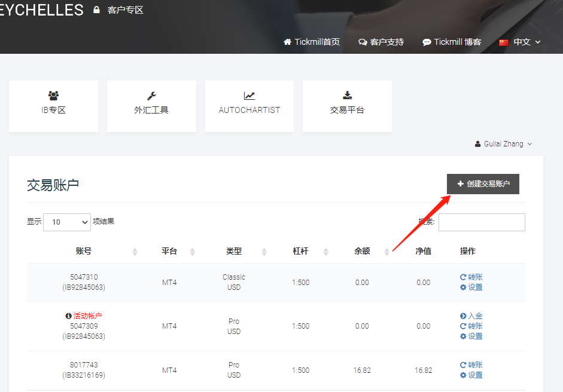Click the home icon beside Tickmill首页
This screenshot has width=563, height=392.
point(287,42)
